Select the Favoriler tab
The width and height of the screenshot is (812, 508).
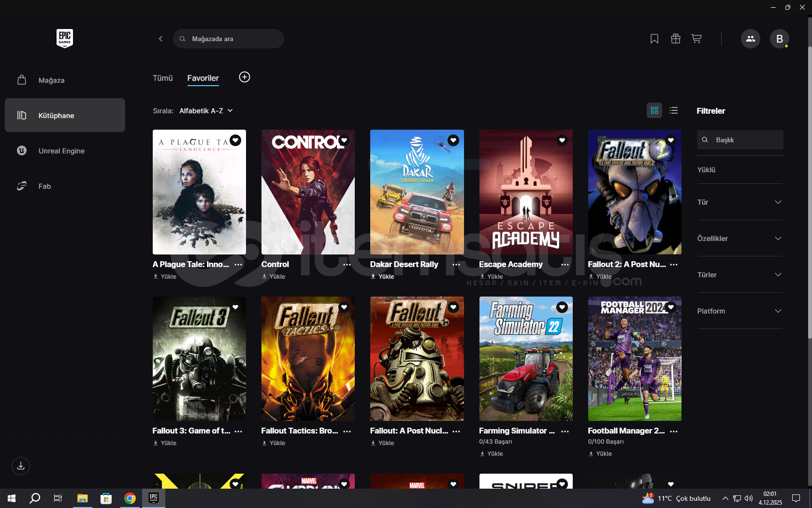(203, 78)
